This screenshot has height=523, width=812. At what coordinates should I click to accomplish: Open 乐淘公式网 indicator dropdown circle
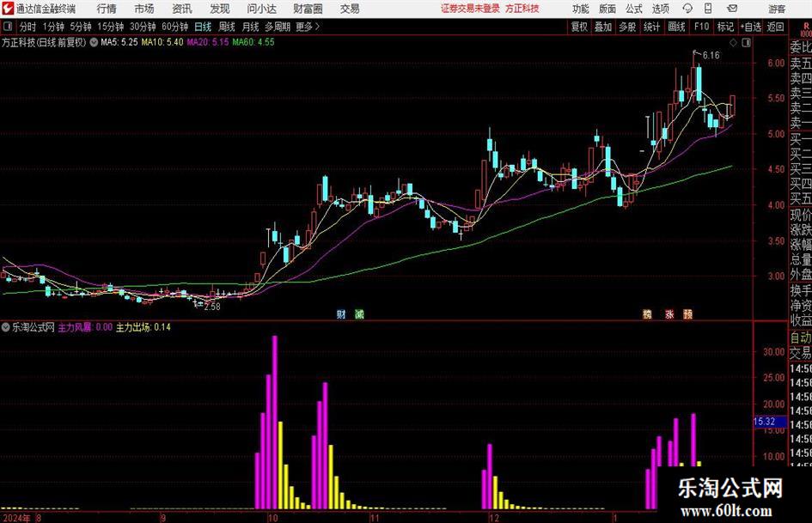[6, 327]
